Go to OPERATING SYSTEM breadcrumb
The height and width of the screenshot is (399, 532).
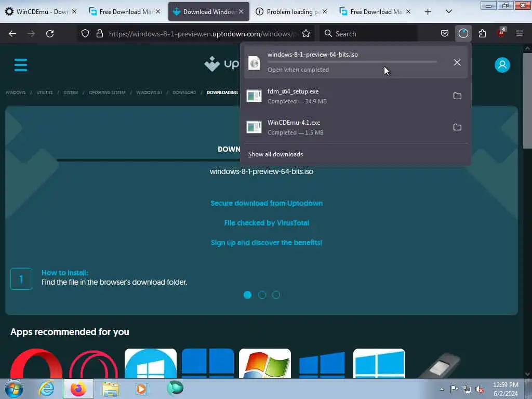[107, 92]
